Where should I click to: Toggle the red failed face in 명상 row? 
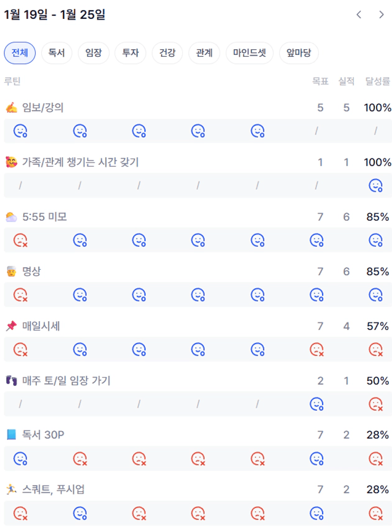click(x=20, y=295)
